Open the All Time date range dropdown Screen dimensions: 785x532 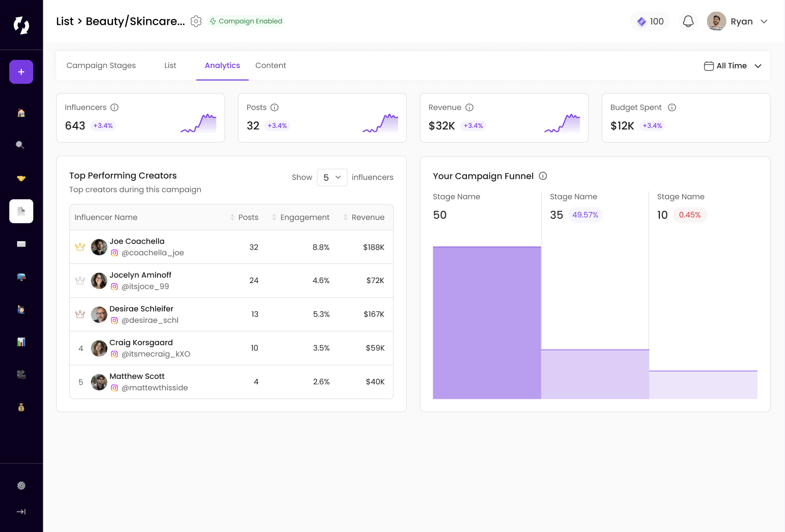tap(732, 66)
